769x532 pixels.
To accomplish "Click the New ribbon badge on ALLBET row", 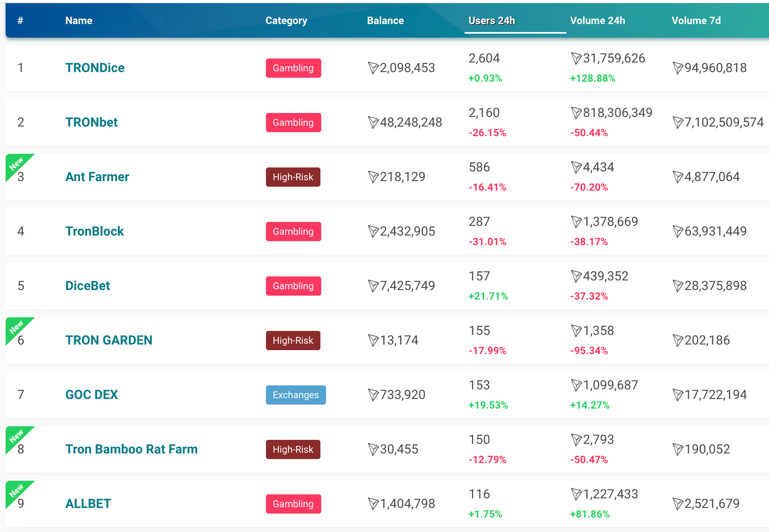I will 16,490.
